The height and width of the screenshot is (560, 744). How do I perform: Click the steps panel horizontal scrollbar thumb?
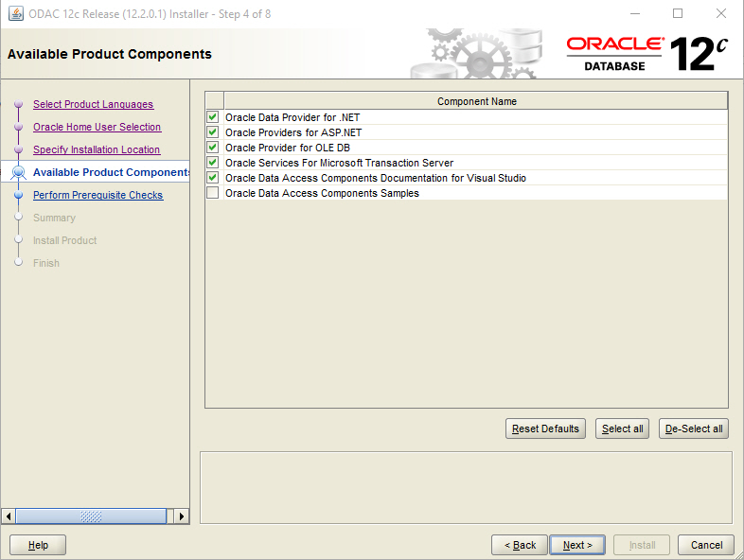click(x=91, y=516)
